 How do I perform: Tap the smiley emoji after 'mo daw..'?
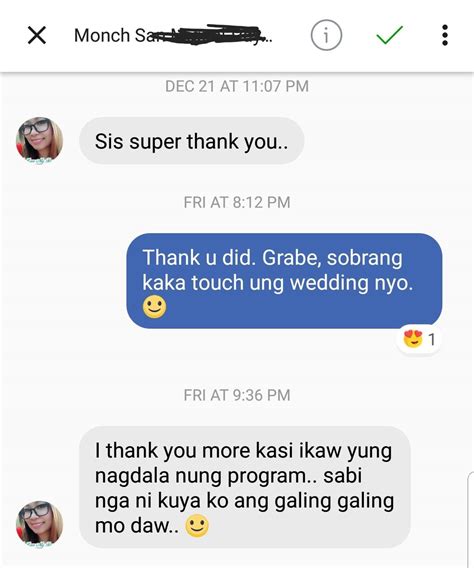[x=197, y=526]
